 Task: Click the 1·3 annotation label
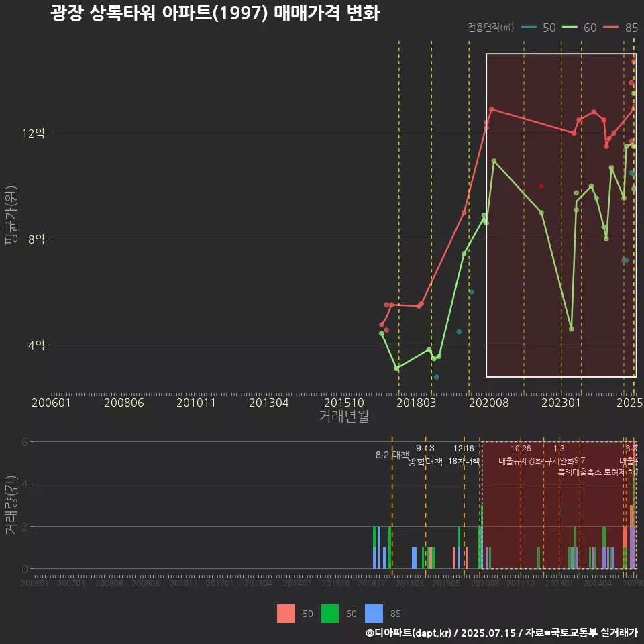pyautogui.click(x=559, y=449)
